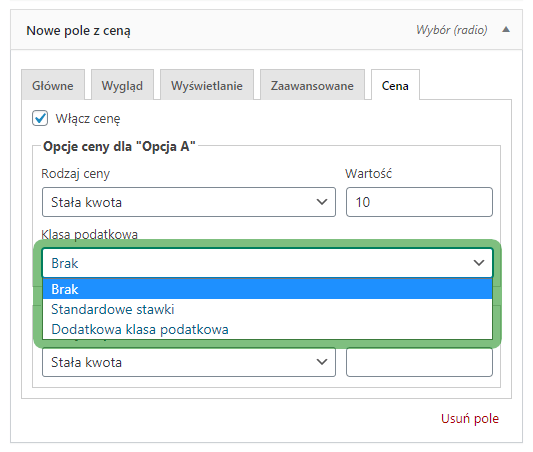
Task: Select Standardowe stawki tax class option
Action: point(268,309)
